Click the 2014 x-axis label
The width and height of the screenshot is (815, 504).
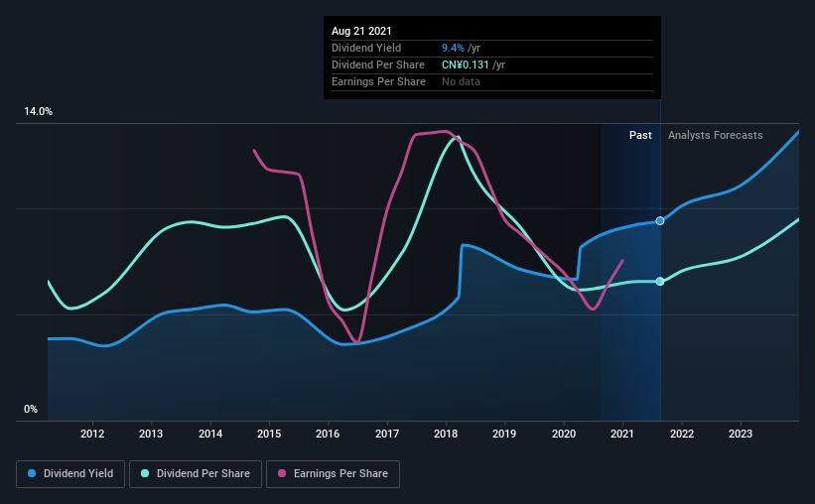click(210, 434)
